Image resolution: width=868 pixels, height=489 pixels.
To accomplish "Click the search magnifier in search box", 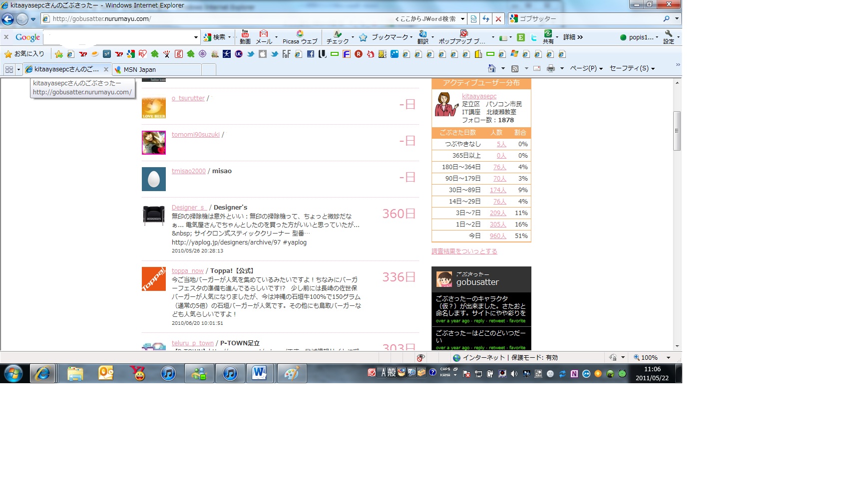I will coord(666,19).
